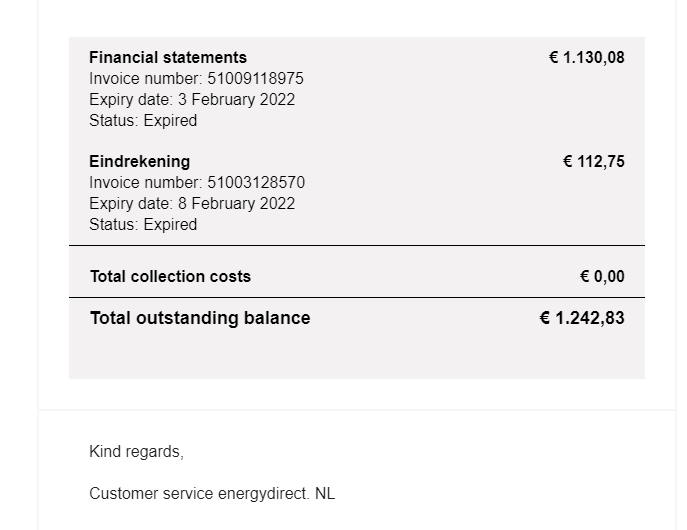The height and width of the screenshot is (530, 687).
Task: Click the Eindrekening heading
Action: [x=139, y=162]
